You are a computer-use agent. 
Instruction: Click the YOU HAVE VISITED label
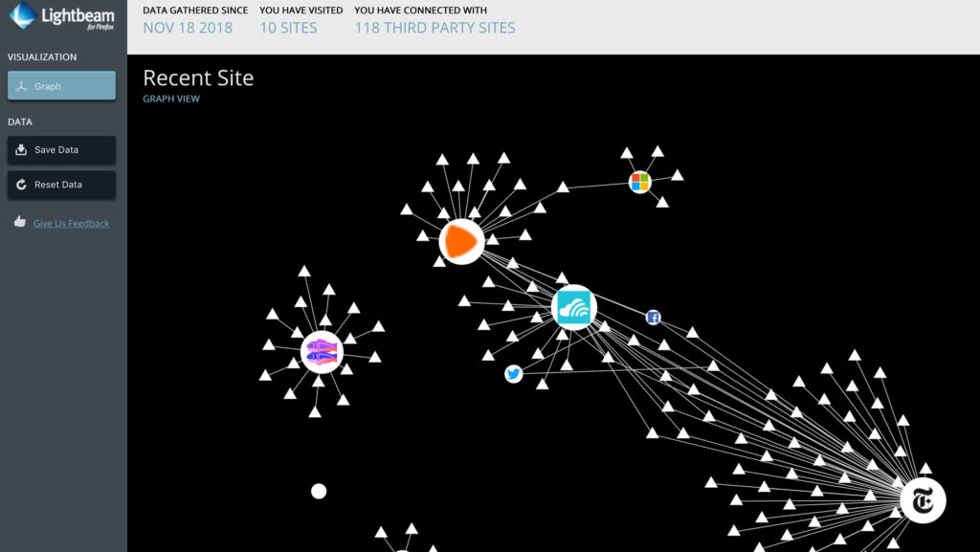click(x=301, y=10)
